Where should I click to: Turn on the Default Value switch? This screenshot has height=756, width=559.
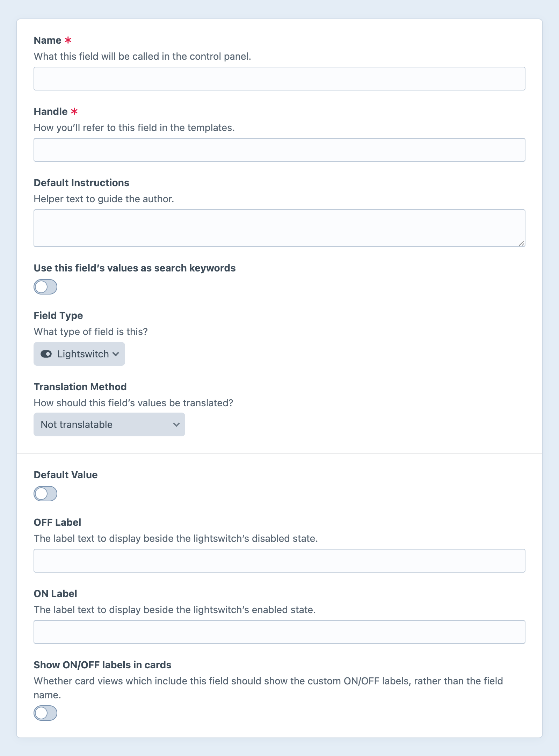pos(45,494)
